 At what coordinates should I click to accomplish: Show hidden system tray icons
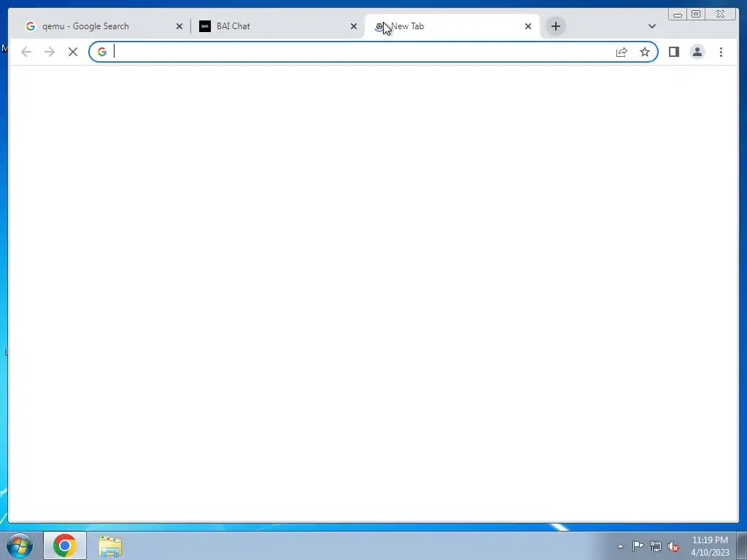tap(620, 546)
